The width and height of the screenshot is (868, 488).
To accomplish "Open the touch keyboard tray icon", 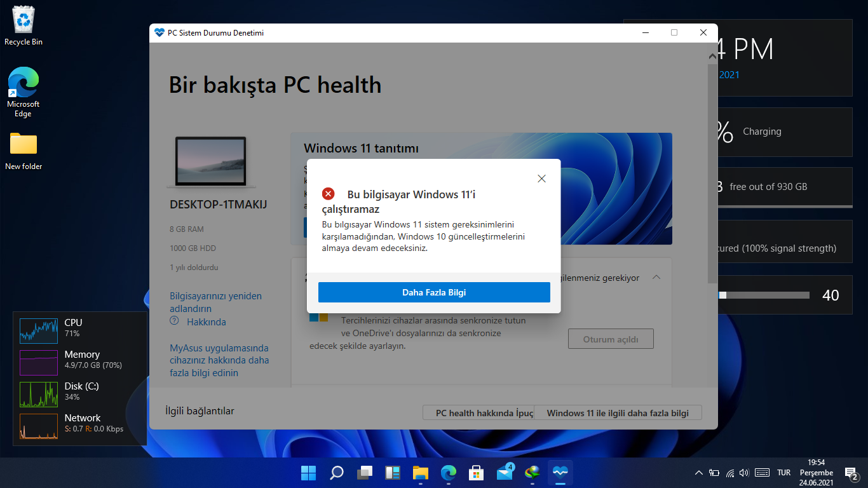I will 763,473.
